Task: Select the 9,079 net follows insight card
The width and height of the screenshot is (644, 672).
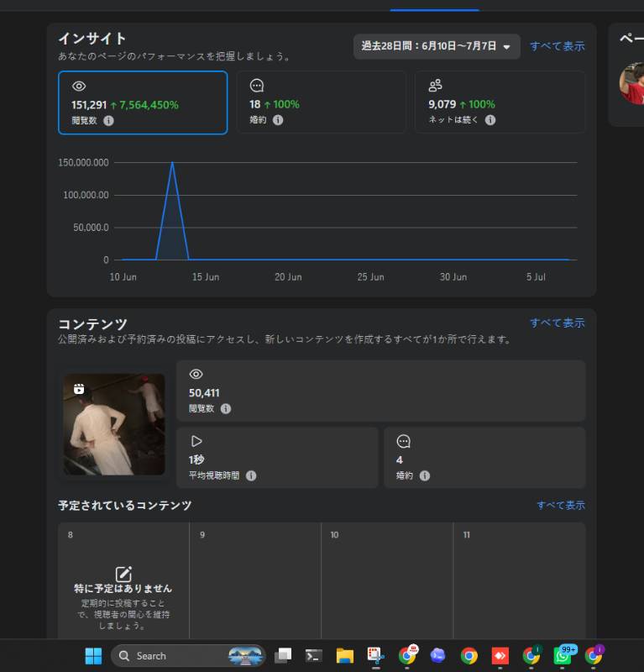Action: (500, 102)
